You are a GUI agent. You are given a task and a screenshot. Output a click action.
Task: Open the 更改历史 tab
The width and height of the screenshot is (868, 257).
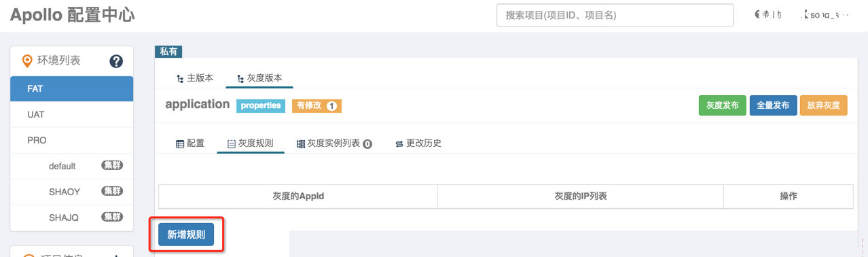(418, 143)
